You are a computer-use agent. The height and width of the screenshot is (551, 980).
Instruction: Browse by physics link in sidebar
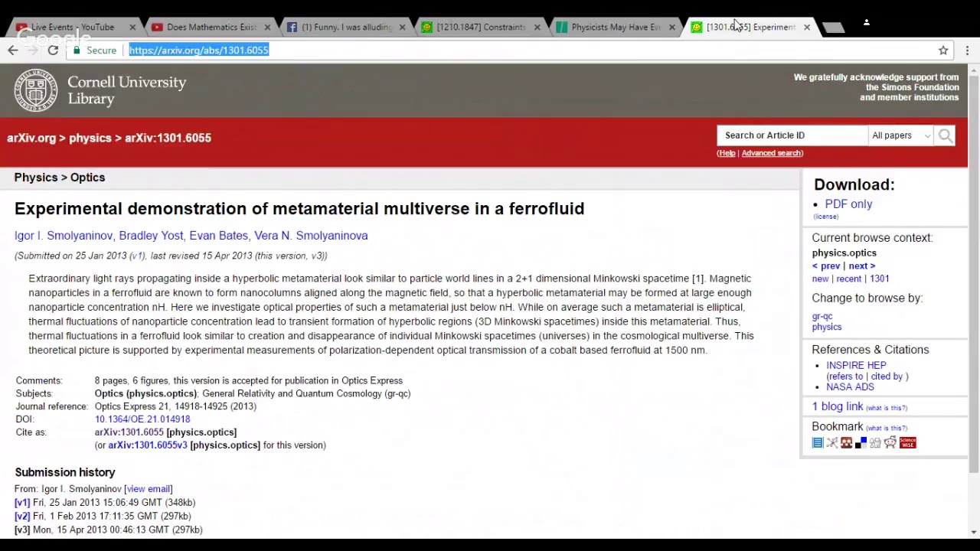(x=827, y=328)
